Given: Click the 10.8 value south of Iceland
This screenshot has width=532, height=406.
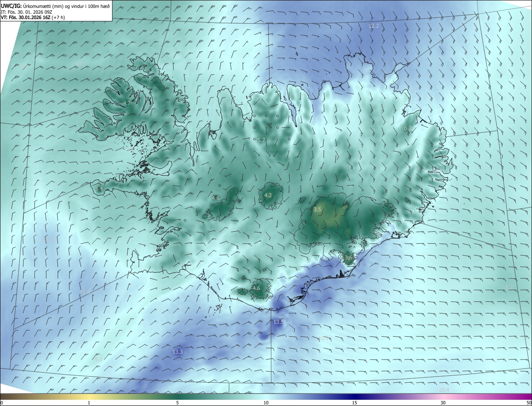Looking at the screenshot, I should click(x=324, y=338).
